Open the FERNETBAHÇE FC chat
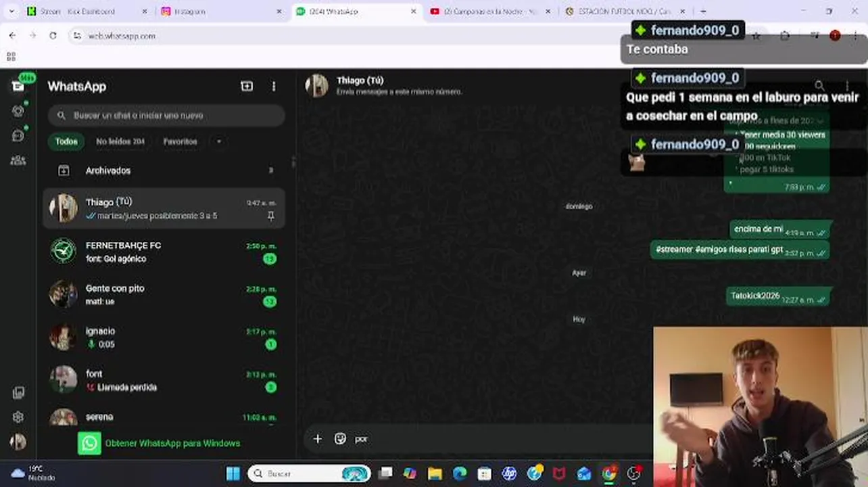 coord(164,252)
